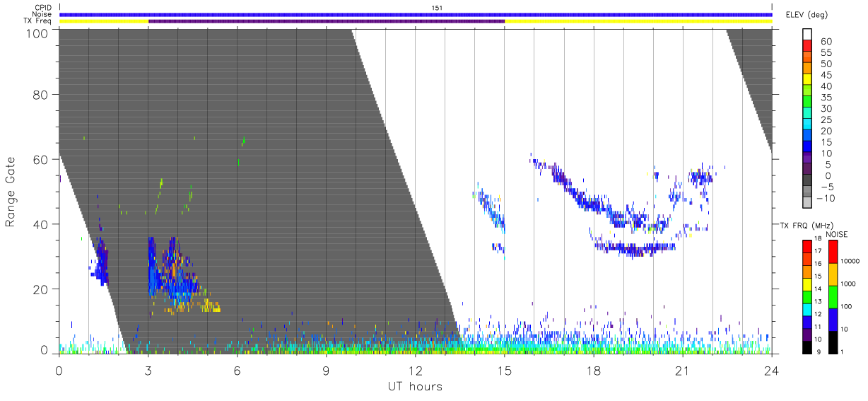Pick the white top segment of the ELEV colorbar
This screenshot has height=401, width=868.
click(809, 35)
